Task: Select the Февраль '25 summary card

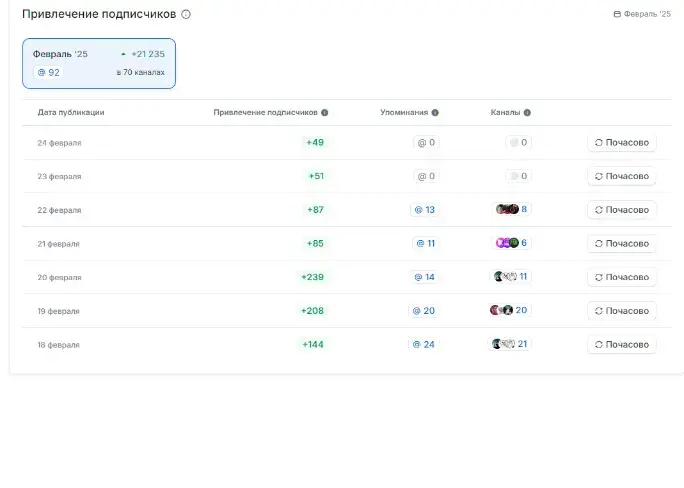Action: click(x=99, y=63)
